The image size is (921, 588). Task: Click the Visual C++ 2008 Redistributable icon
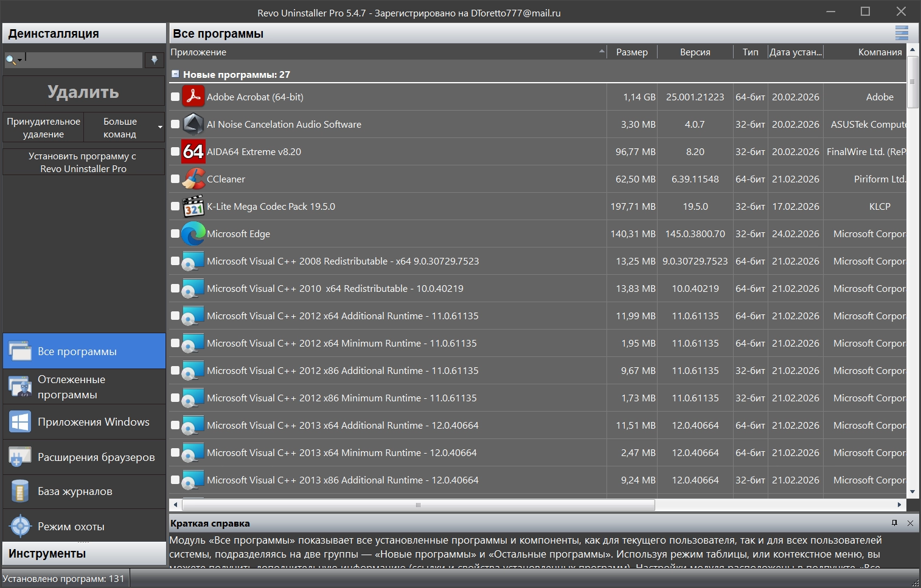[x=193, y=261]
